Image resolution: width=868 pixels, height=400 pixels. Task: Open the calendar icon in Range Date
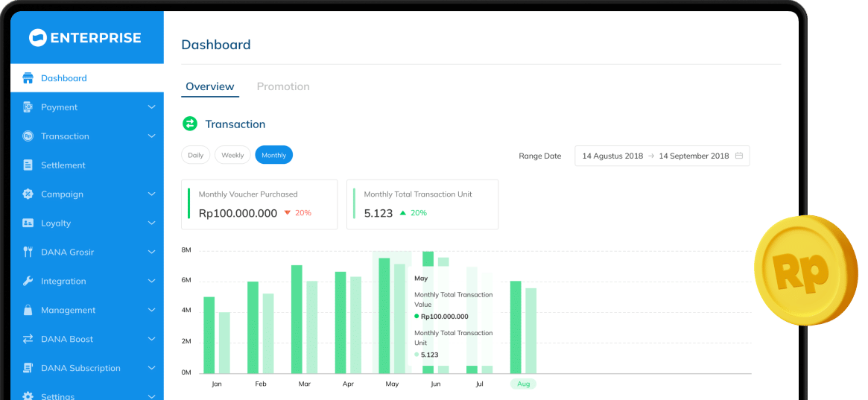(738, 156)
